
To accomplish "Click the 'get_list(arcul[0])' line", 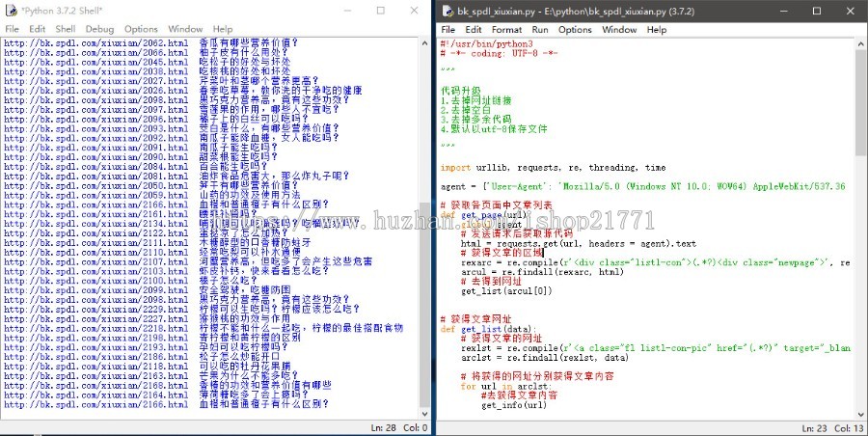I will [x=506, y=291].
